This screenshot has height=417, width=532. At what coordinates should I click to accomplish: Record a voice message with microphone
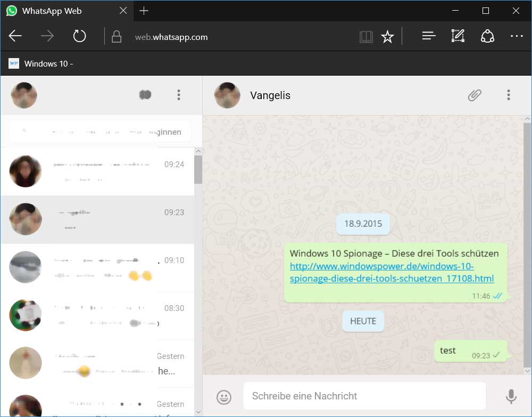[511, 396]
